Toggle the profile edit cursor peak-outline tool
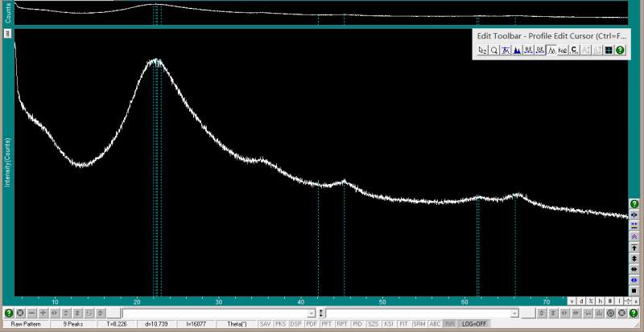The height and width of the screenshot is (332, 644). [551, 50]
